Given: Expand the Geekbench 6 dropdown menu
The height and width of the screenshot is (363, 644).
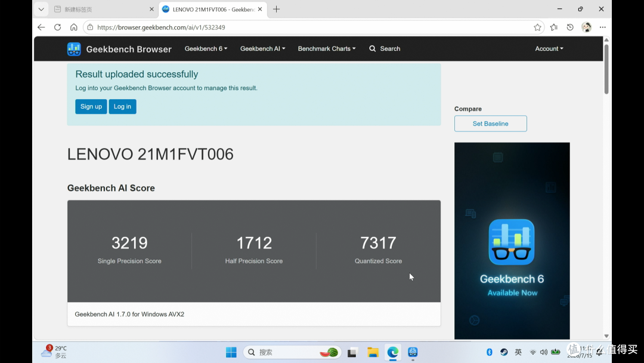Looking at the screenshot, I should coord(206,48).
